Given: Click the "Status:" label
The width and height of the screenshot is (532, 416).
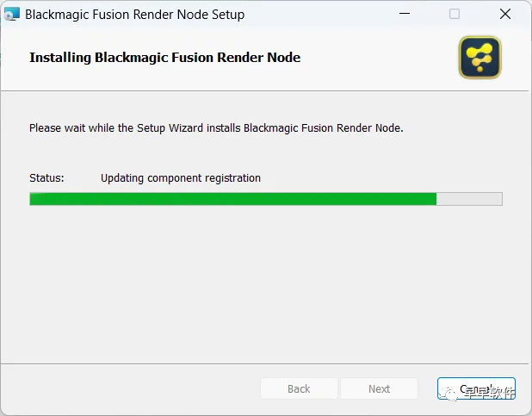Looking at the screenshot, I should 46,178.
